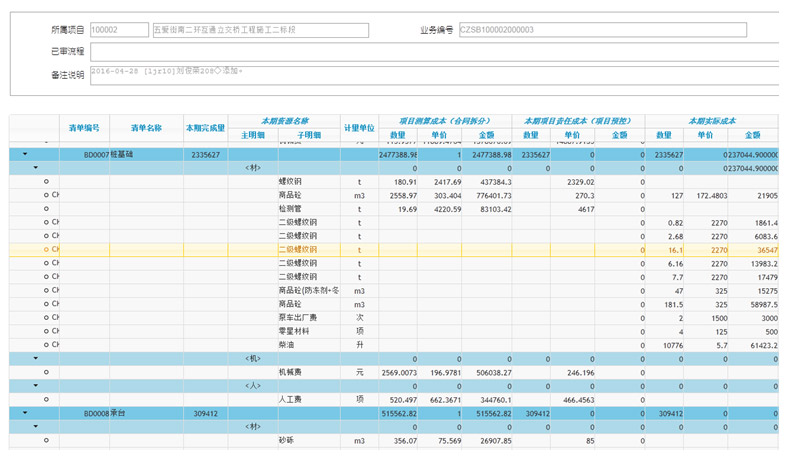This screenshot has height=467, width=789.
Task: Click the 4220.59 unit price cell
Action: click(439, 209)
